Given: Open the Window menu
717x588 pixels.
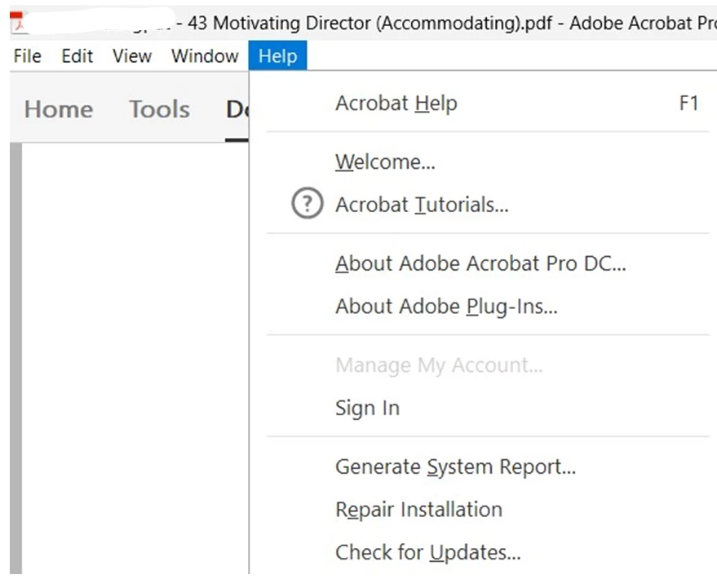Looking at the screenshot, I should click(x=205, y=55).
